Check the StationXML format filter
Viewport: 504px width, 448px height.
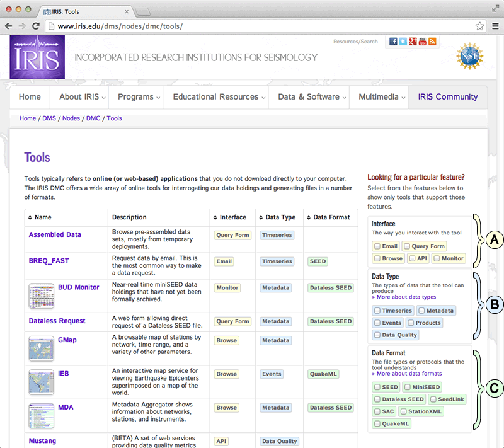[x=404, y=411]
